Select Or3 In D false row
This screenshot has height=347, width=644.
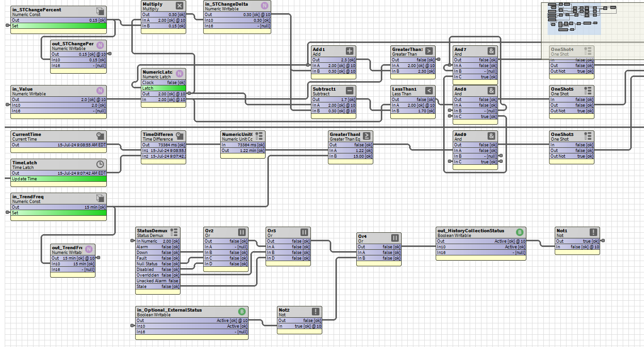coord(288,258)
